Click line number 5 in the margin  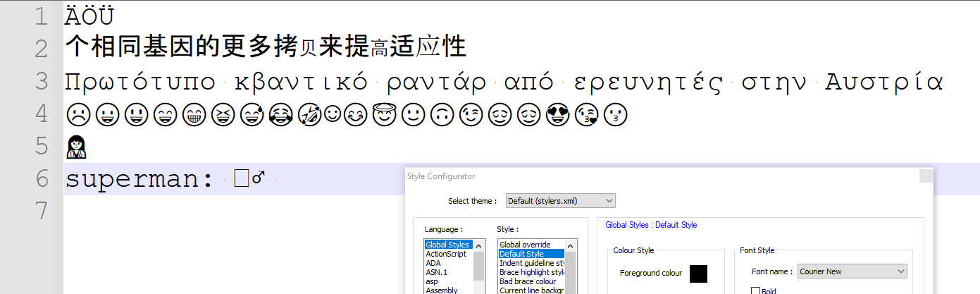[42, 146]
